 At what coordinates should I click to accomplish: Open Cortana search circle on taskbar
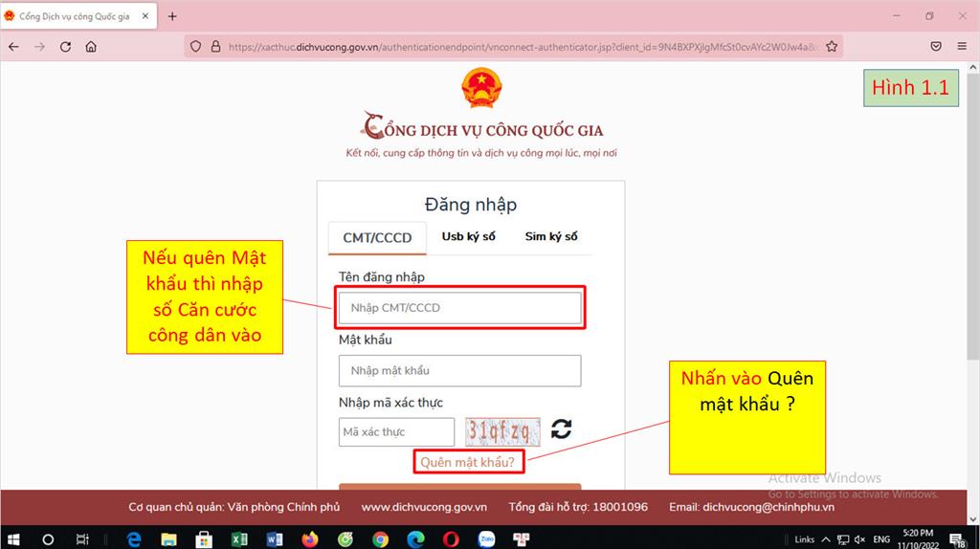point(48,539)
